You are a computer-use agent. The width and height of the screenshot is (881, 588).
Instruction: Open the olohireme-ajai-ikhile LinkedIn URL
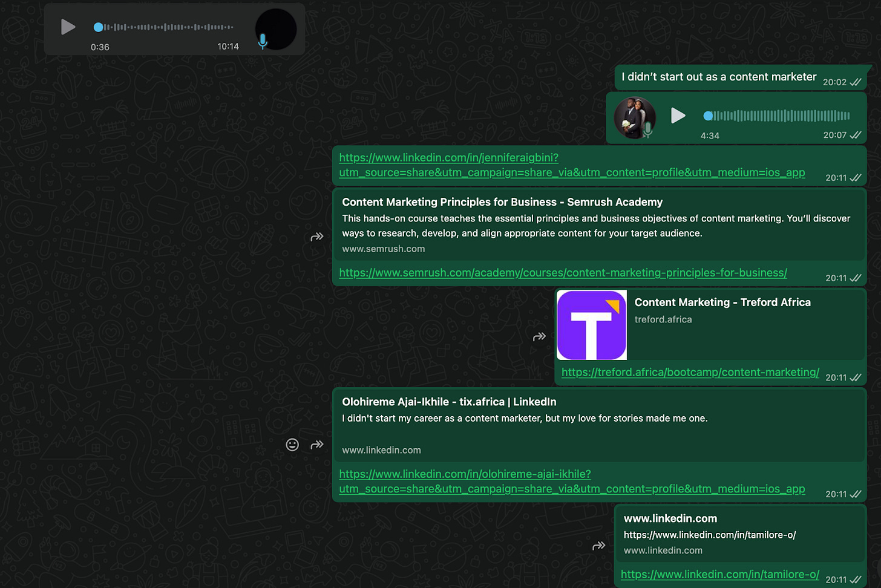coord(572,482)
